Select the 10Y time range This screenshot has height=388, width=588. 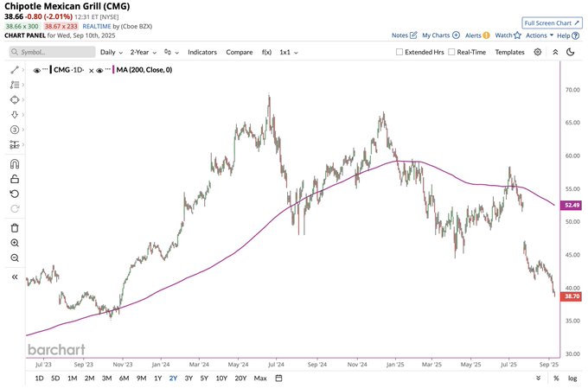click(221, 378)
